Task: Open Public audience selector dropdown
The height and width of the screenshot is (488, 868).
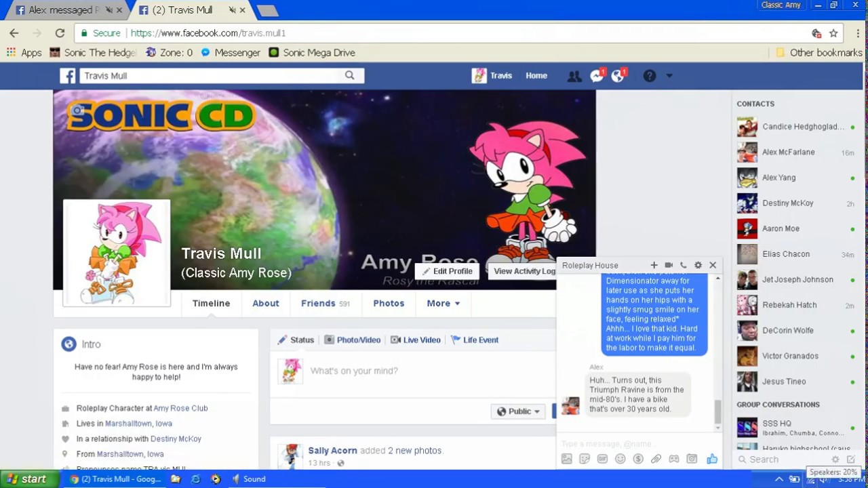Action: point(519,411)
